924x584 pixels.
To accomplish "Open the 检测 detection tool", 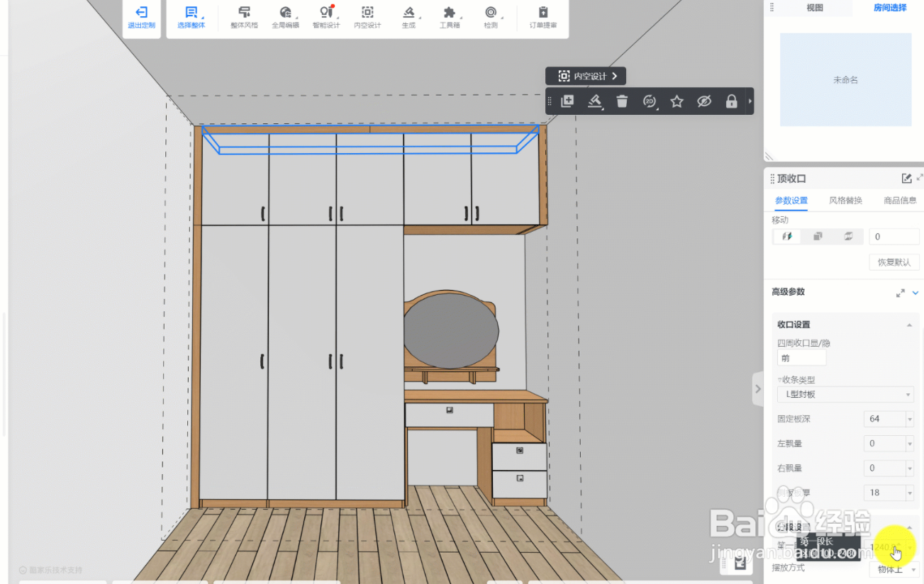I will tap(491, 18).
